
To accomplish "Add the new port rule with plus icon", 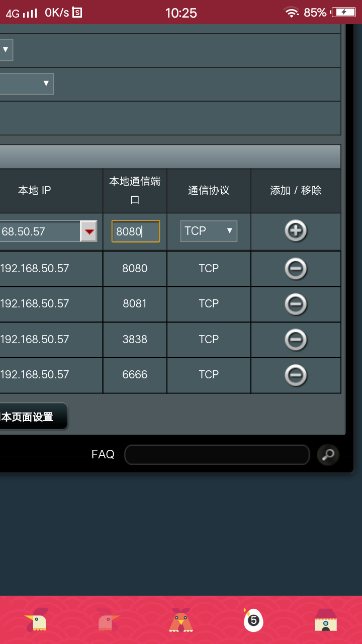I will click(296, 231).
